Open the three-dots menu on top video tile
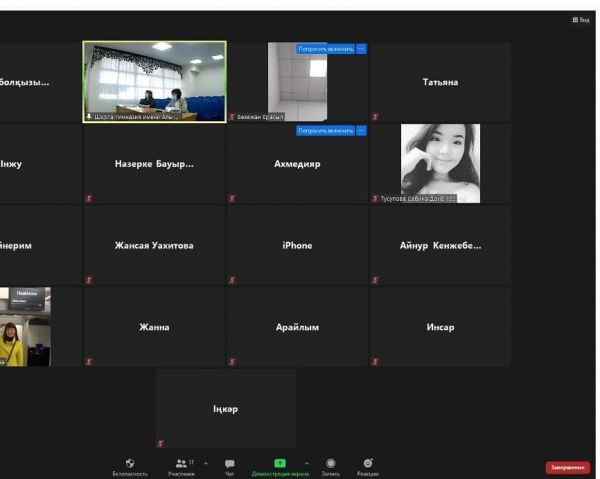 click(361, 48)
